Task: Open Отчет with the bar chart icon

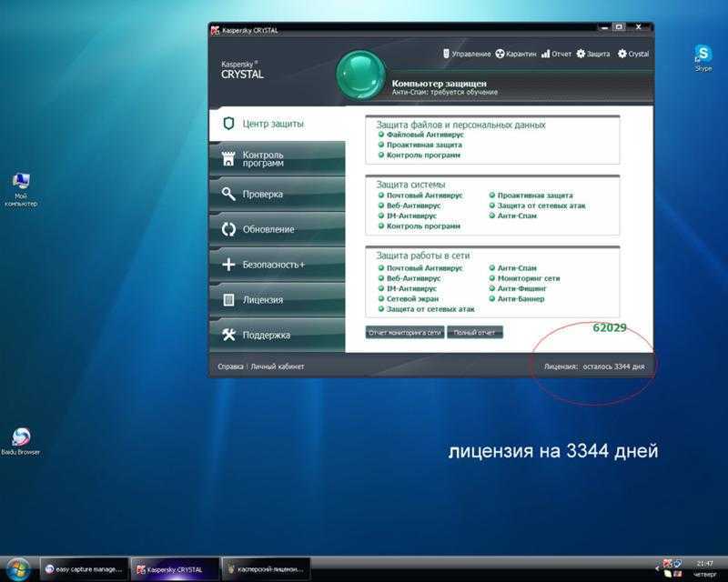Action: tap(556, 54)
